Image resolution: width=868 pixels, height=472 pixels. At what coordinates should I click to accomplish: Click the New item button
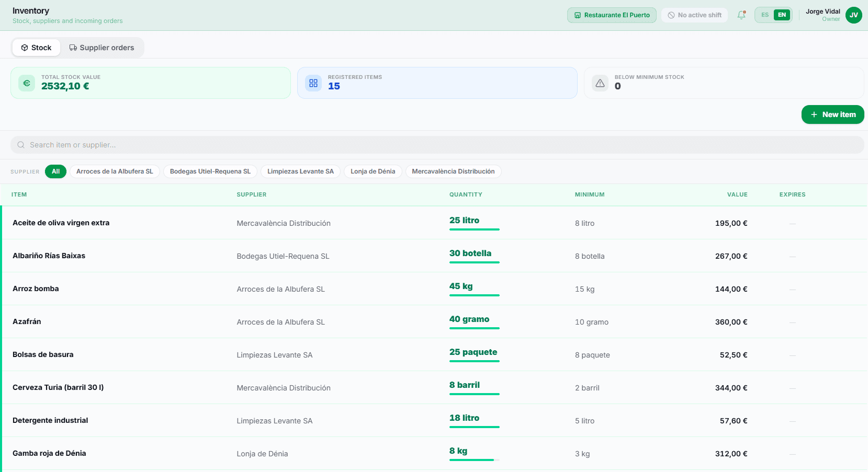coord(832,114)
